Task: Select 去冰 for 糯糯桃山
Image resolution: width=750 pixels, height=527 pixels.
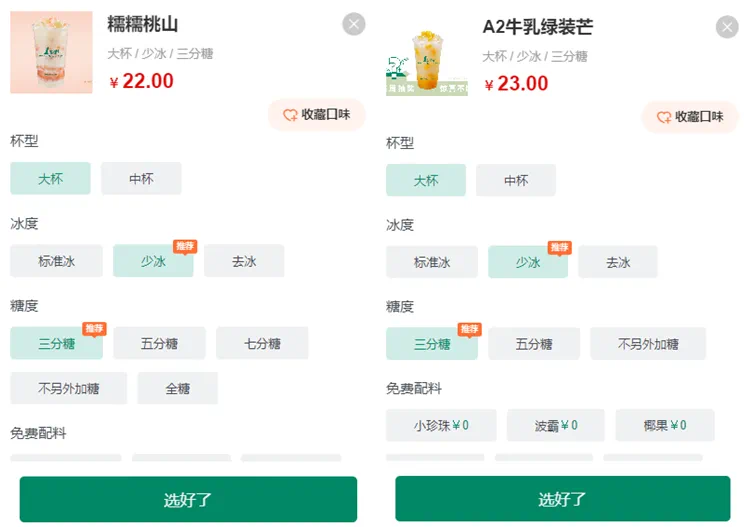Action: pyautogui.click(x=244, y=261)
